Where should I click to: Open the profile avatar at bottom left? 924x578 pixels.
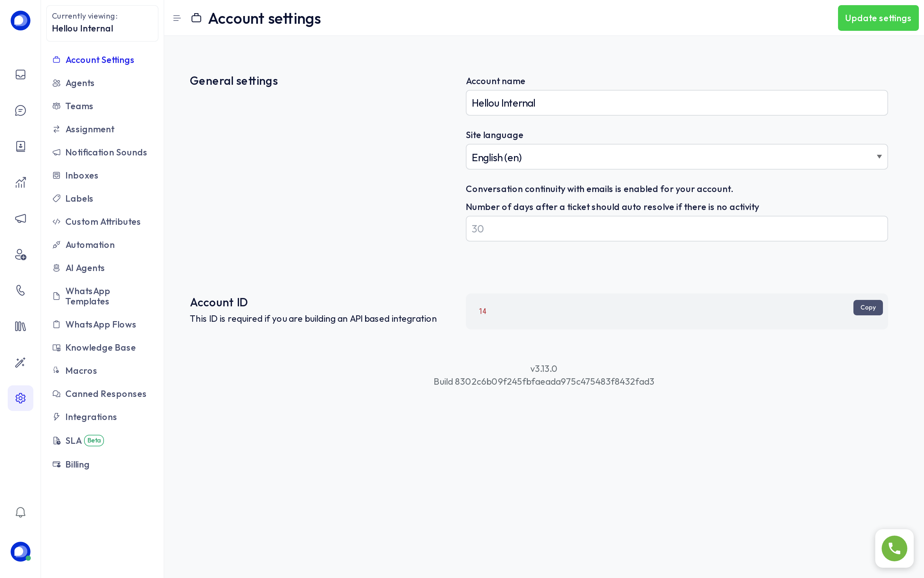pos(20,552)
